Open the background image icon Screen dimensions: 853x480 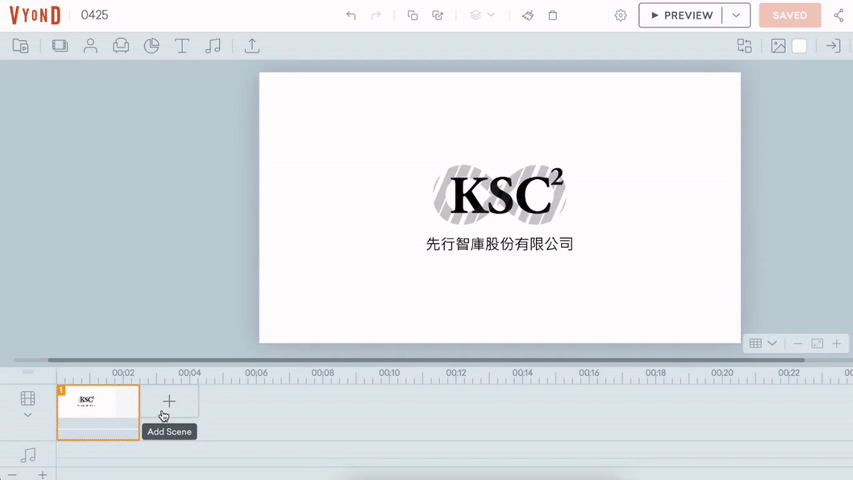778,46
